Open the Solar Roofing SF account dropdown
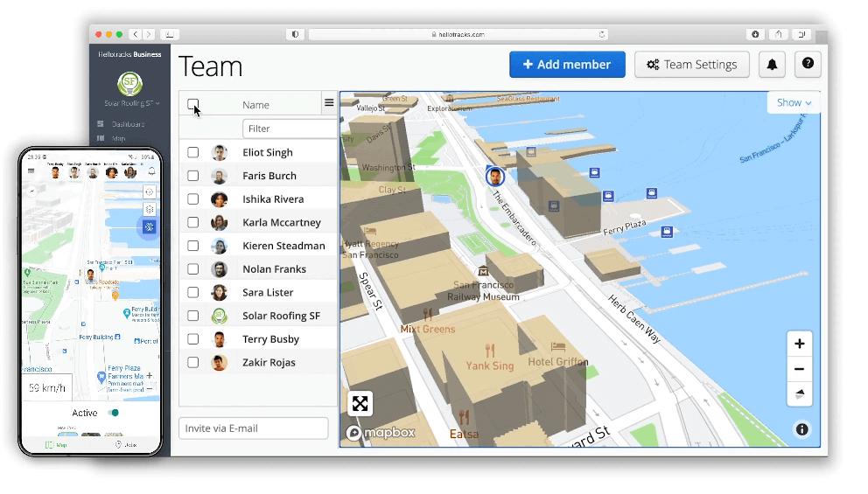868x494 pixels. coord(131,103)
